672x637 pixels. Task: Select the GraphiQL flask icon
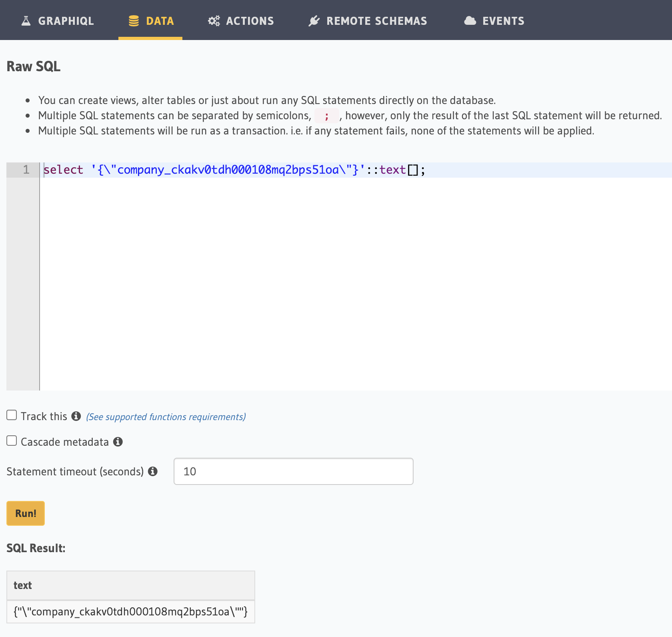(26, 20)
